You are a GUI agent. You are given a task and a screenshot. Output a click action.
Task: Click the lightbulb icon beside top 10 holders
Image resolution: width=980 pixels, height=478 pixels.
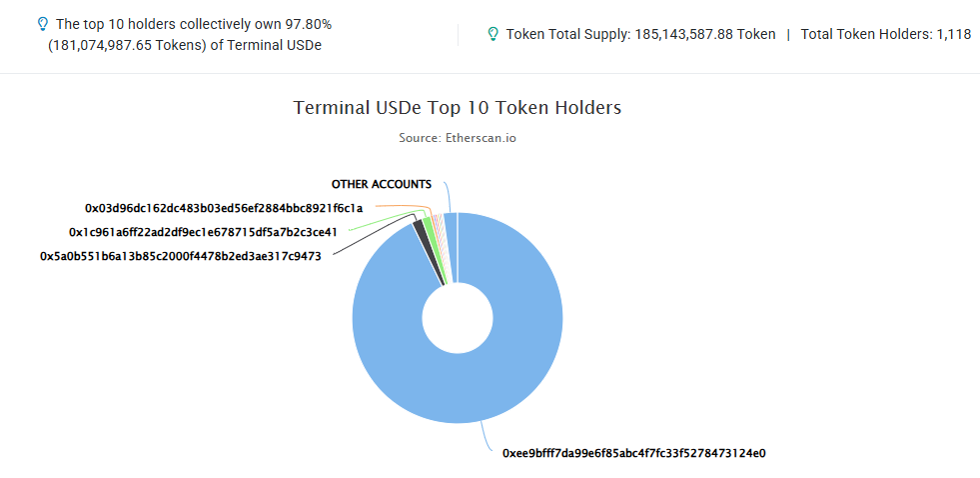pyautogui.click(x=42, y=24)
